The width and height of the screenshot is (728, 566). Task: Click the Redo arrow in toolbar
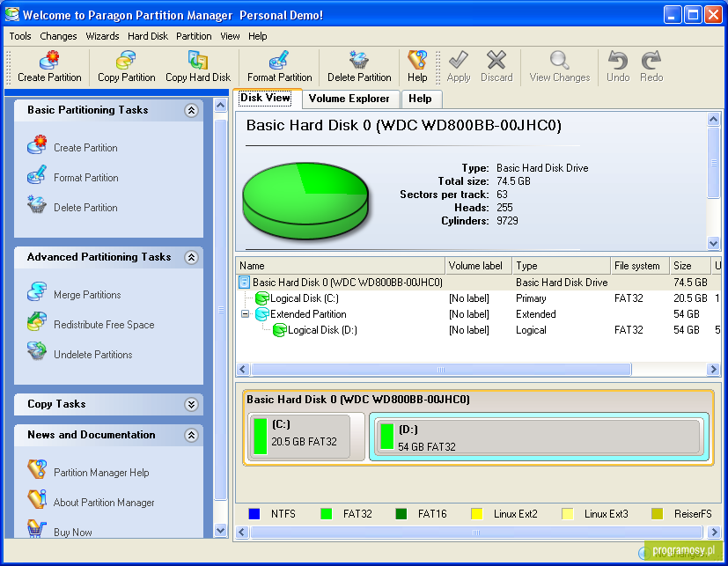tap(651, 61)
